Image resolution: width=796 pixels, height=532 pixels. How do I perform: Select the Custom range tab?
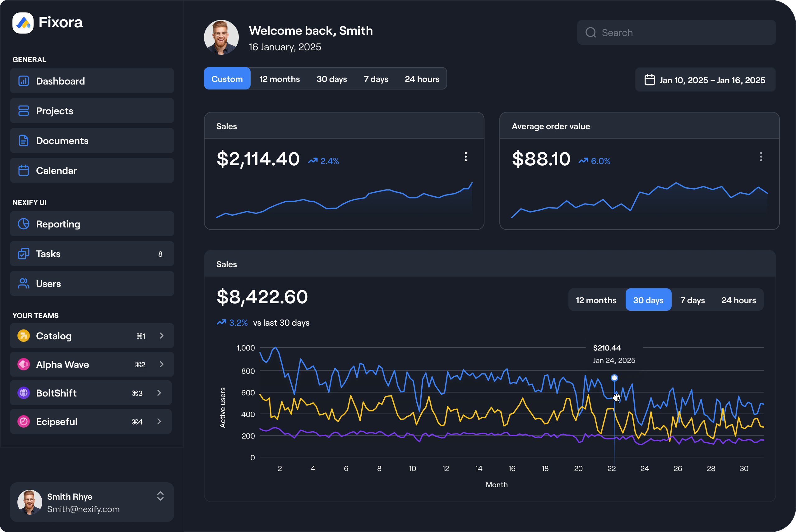click(x=227, y=79)
